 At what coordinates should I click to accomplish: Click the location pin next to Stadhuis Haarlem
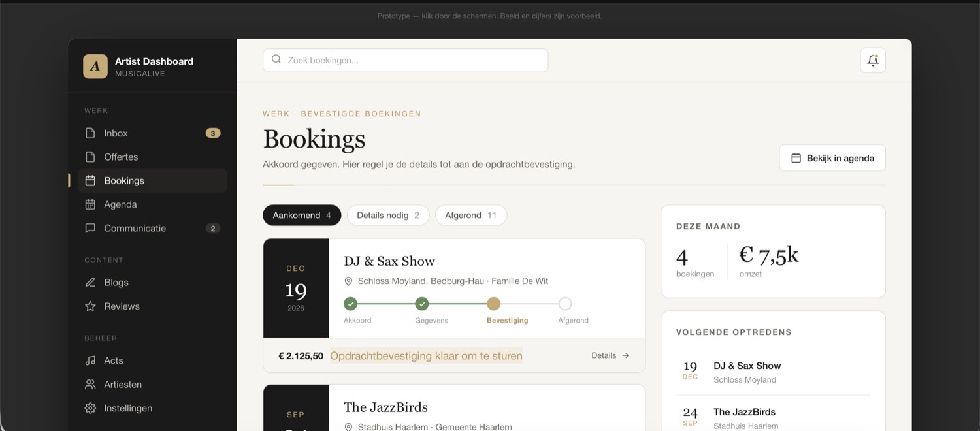pos(348,427)
